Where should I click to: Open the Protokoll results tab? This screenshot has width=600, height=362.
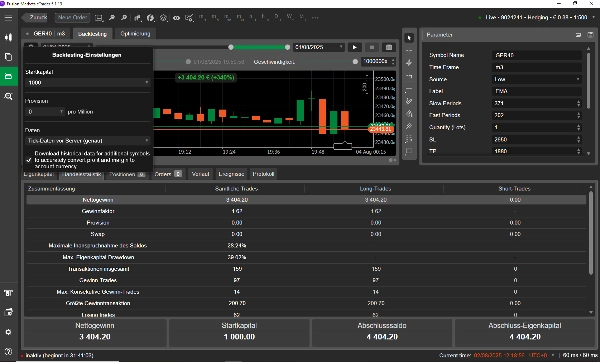point(263,174)
